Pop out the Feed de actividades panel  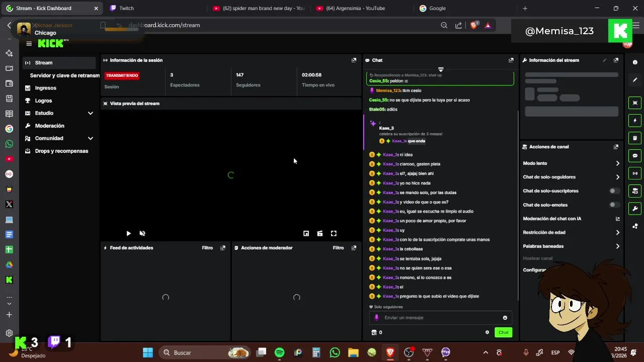(x=223, y=248)
